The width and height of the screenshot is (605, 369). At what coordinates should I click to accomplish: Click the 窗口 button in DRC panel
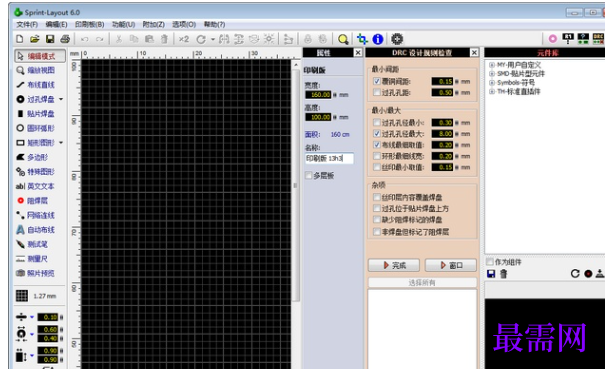451,265
